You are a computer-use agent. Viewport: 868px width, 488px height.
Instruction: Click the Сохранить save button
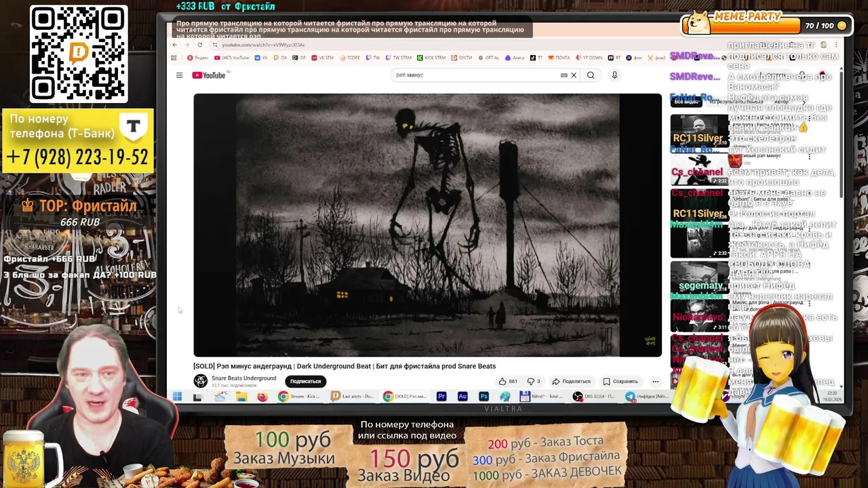620,382
